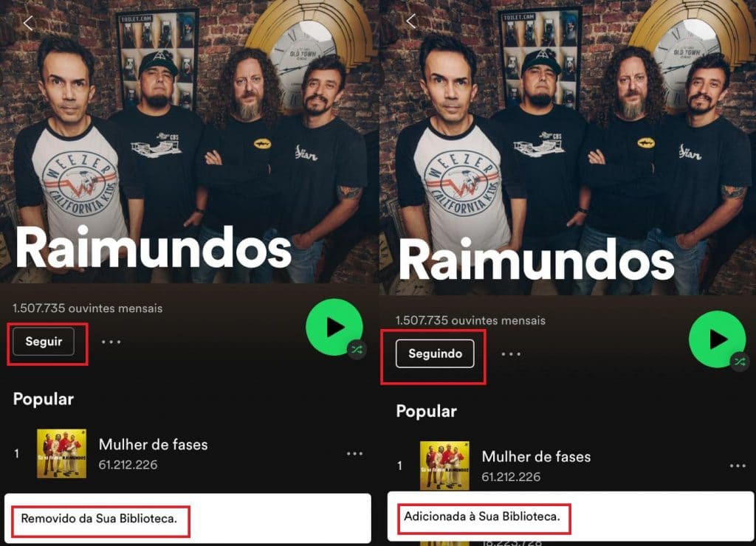Image resolution: width=756 pixels, height=546 pixels.
Task: Toggle shuffle icon on right play button
Action: click(740, 362)
